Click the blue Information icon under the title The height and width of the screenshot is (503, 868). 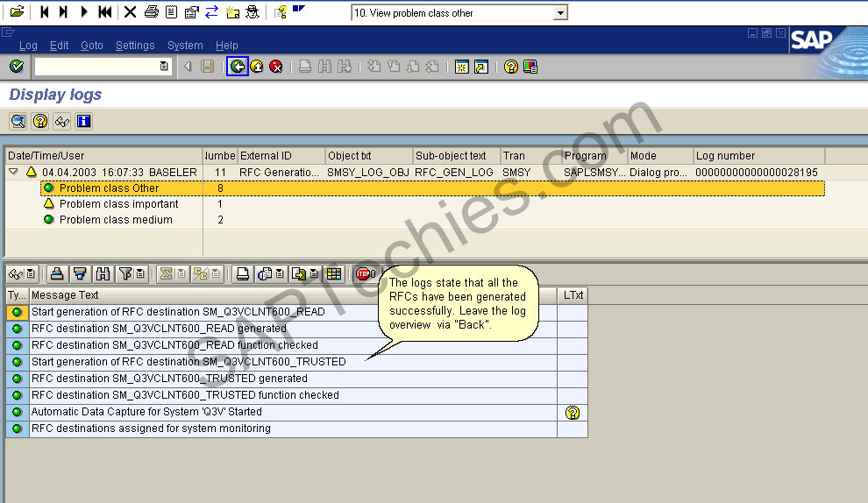click(x=83, y=121)
